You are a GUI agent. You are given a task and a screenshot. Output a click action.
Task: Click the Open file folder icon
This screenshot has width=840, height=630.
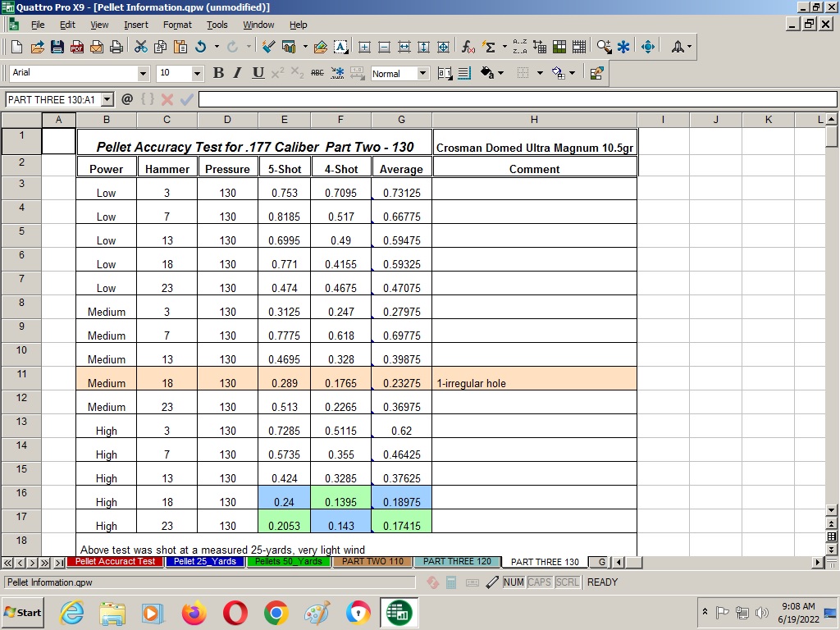(x=37, y=47)
